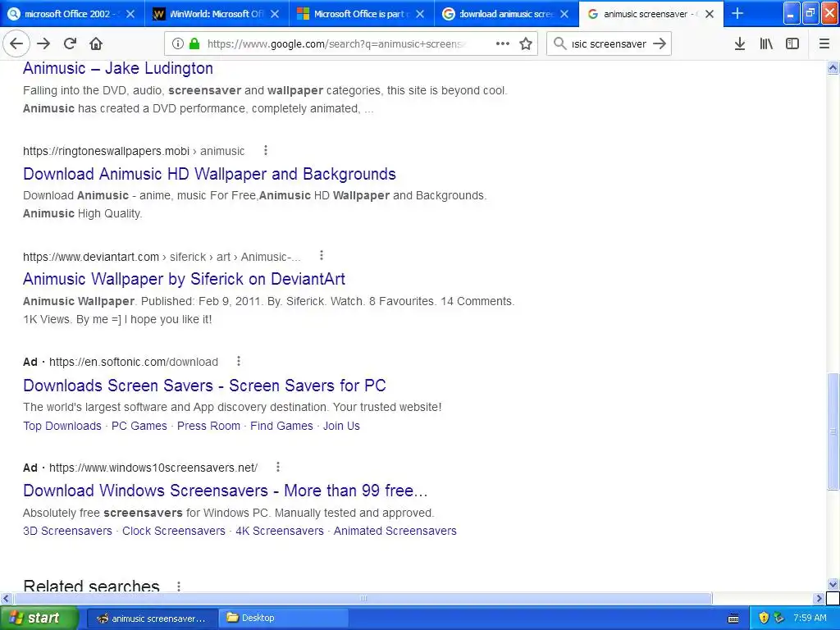
Task: Open the PC Games sitelink
Action: pos(139,426)
